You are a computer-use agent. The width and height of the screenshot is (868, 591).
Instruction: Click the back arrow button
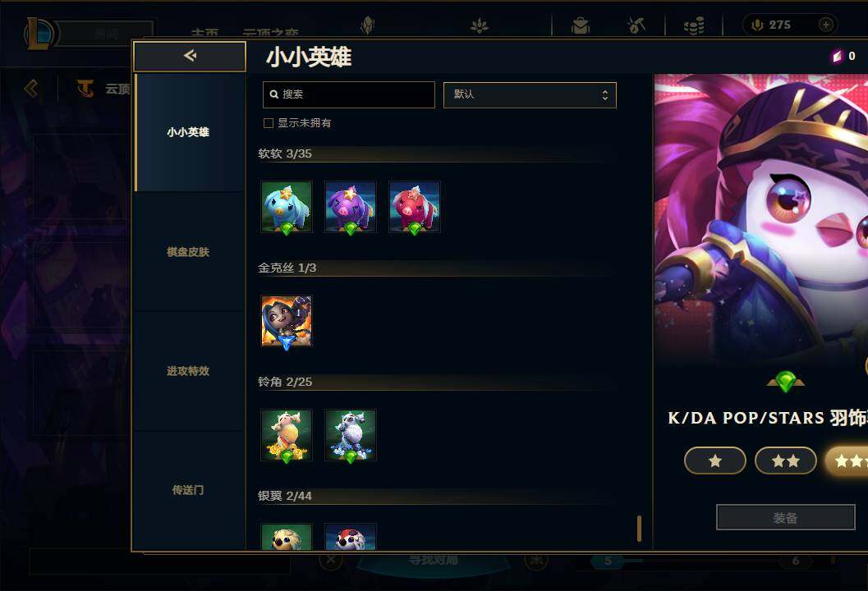190,56
